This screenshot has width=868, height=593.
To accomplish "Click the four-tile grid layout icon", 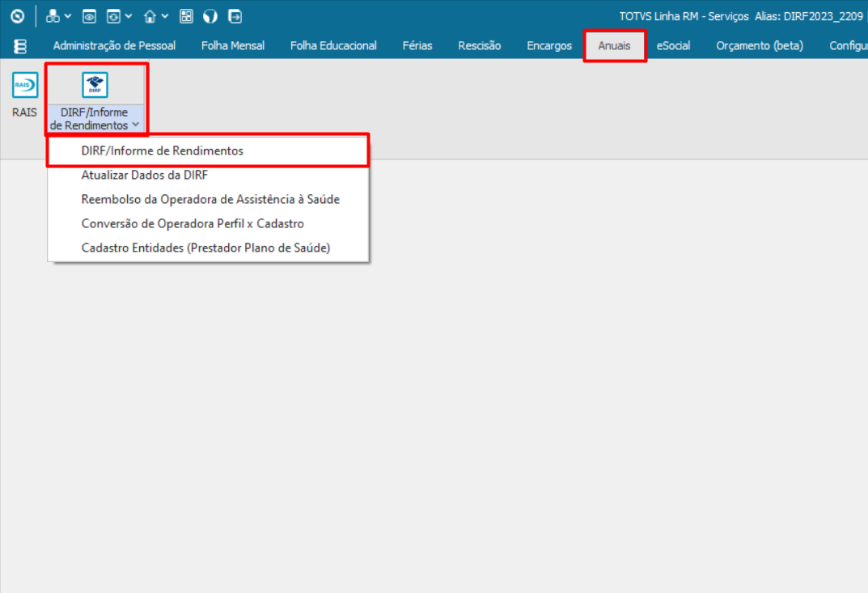I will (187, 17).
